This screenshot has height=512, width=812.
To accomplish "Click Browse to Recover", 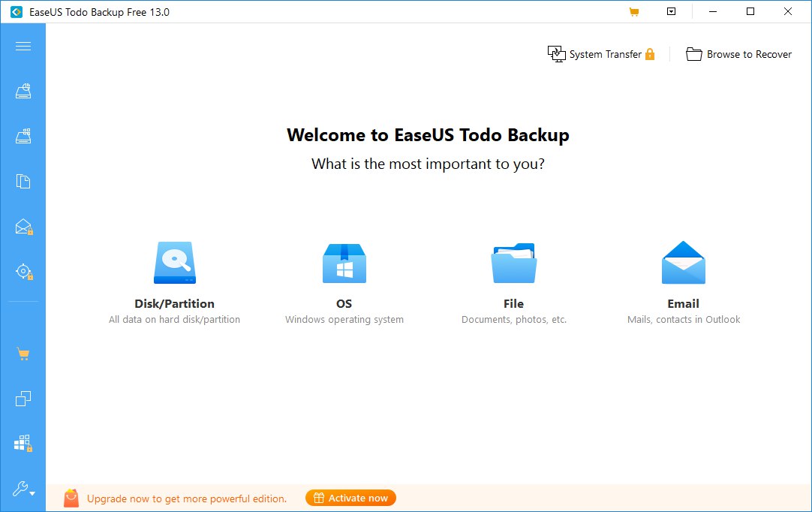I will pyautogui.click(x=739, y=54).
